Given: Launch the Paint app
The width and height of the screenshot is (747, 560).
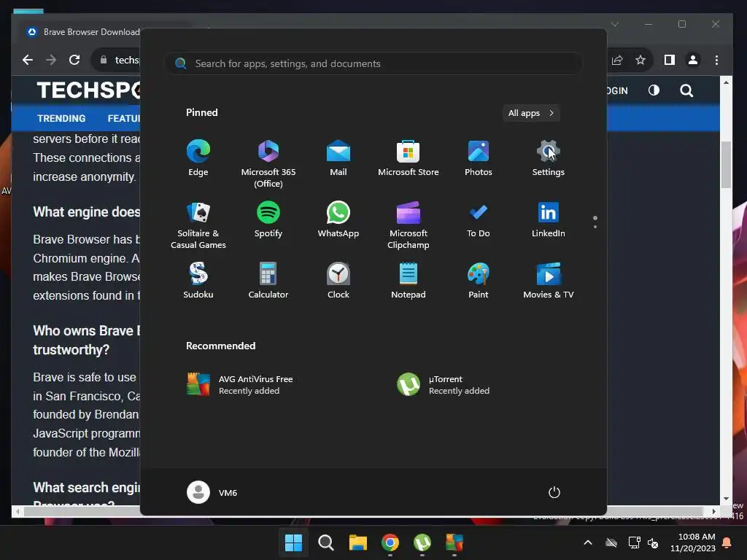Looking at the screenshot, I should pos(479,281).
